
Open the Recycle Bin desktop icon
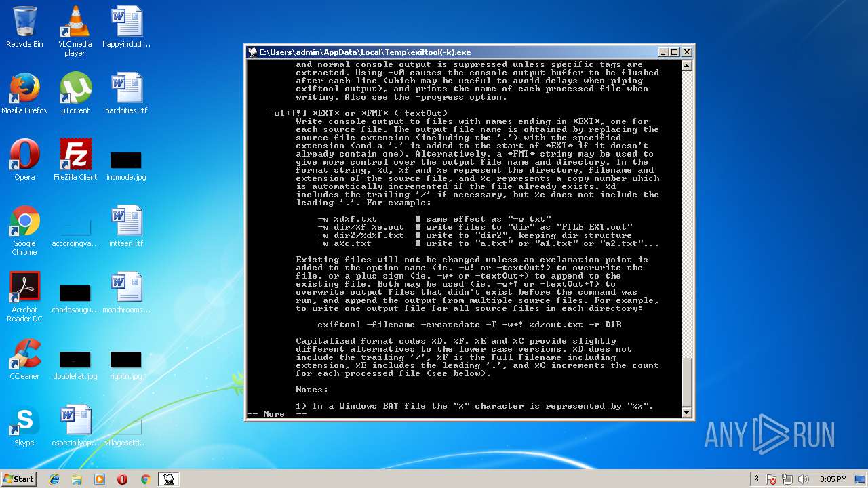[24, 27]
